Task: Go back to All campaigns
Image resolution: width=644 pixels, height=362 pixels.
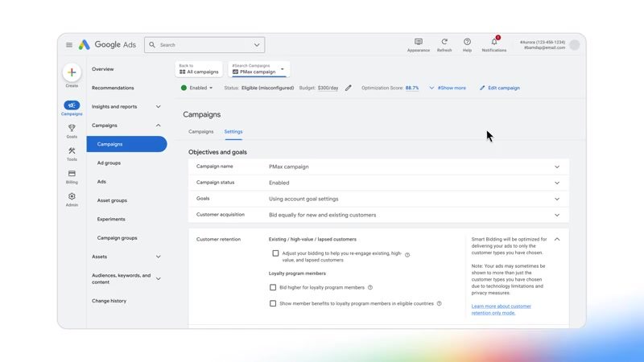Action: coord(199,69)
